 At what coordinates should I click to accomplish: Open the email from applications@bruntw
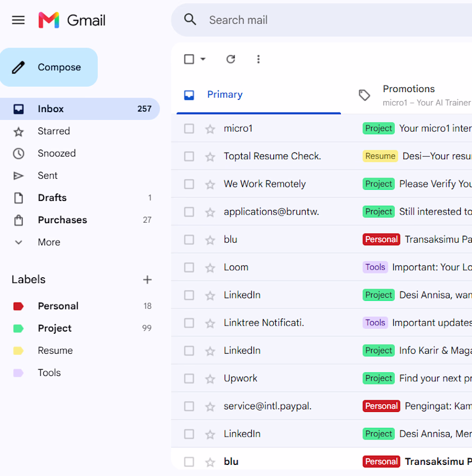[321, 212]
